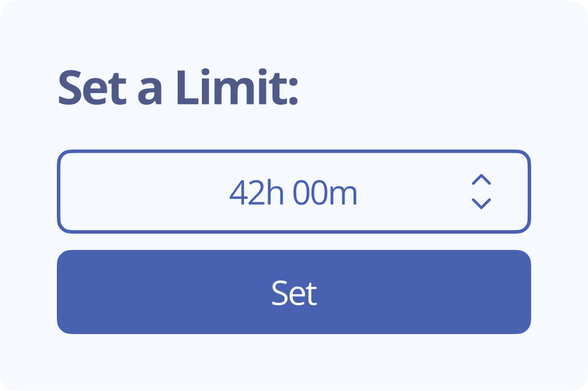Screen dimensions: 588x391
Task: Lower the limit below 42h 00m
Action: coord(481,203)
